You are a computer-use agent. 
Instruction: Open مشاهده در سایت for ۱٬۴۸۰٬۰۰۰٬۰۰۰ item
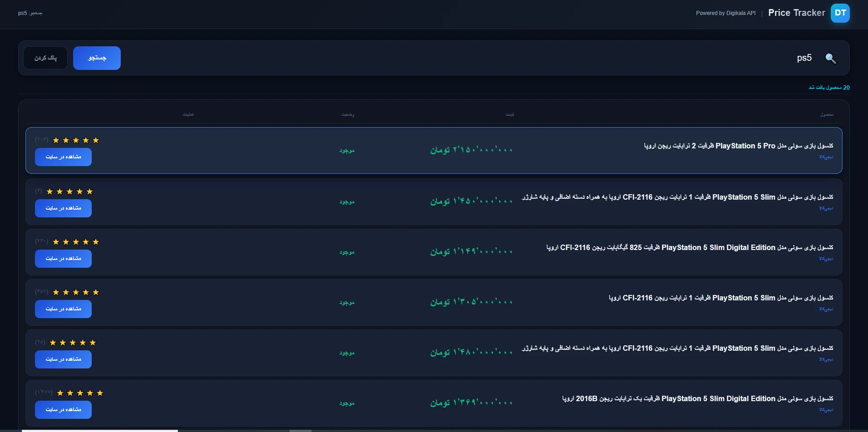63,359
